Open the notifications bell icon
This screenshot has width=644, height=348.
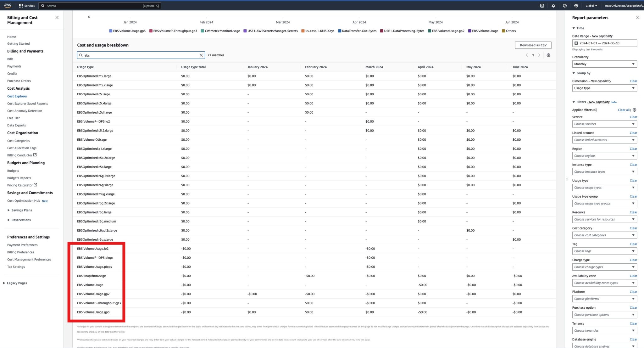[x=553, y=6]
